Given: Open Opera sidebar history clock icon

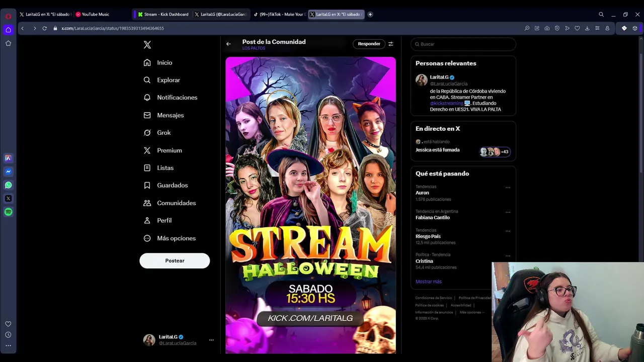Looking at the screenshot, I should 8,335.
